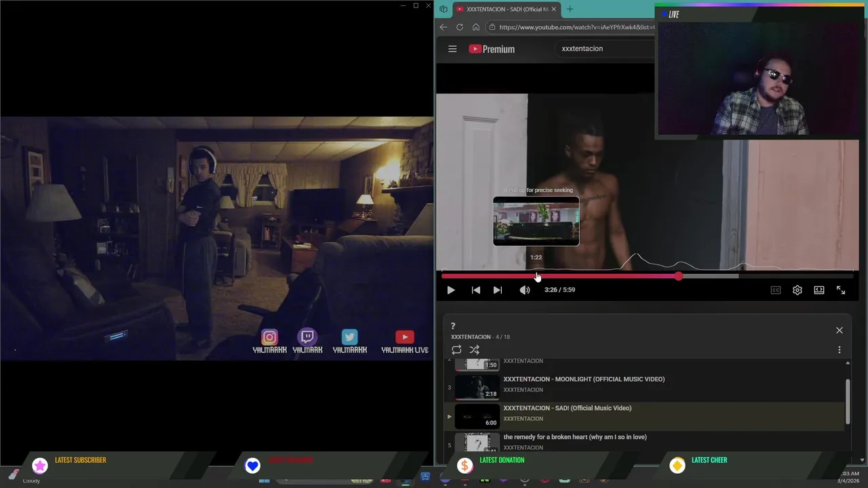Open the browser workspaces icon
The height and width of the screenshot is (488, 868).
pyautogui.click(x=443, y=9)
